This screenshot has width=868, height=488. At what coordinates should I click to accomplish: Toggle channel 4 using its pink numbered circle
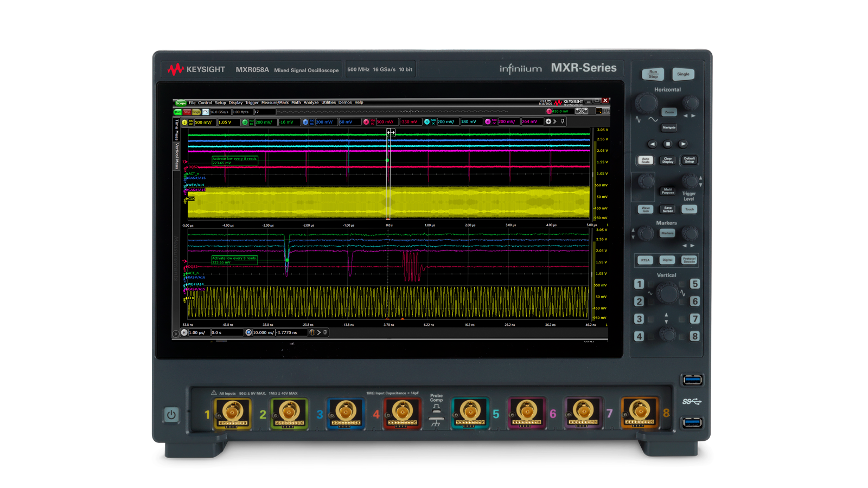(366, 122)
